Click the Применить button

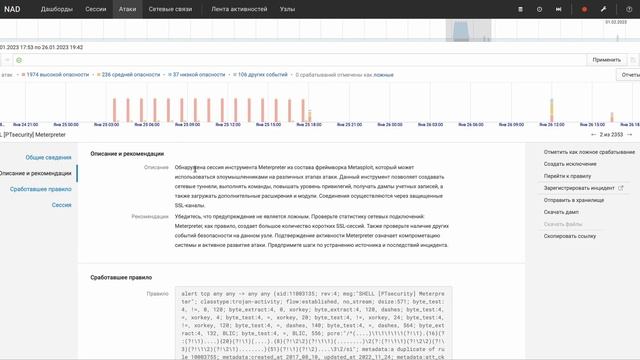click(x=607, y=60)
